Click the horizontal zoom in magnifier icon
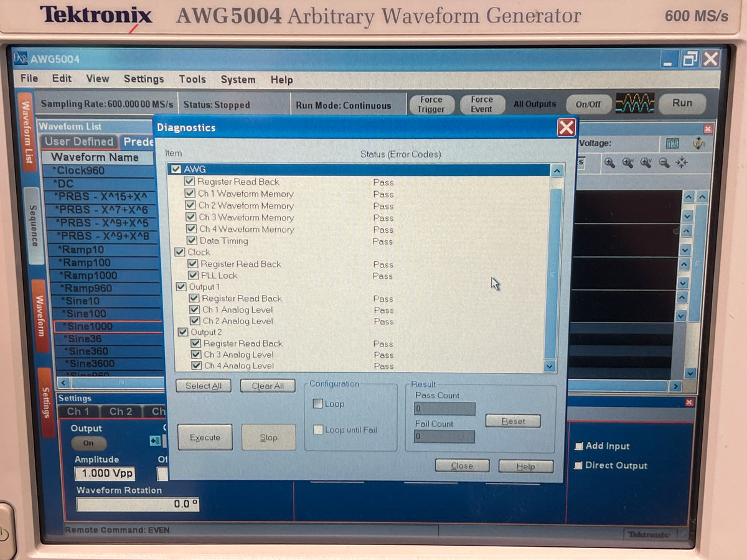This screenshot has height=560, width=747. [x=627, y=163]
